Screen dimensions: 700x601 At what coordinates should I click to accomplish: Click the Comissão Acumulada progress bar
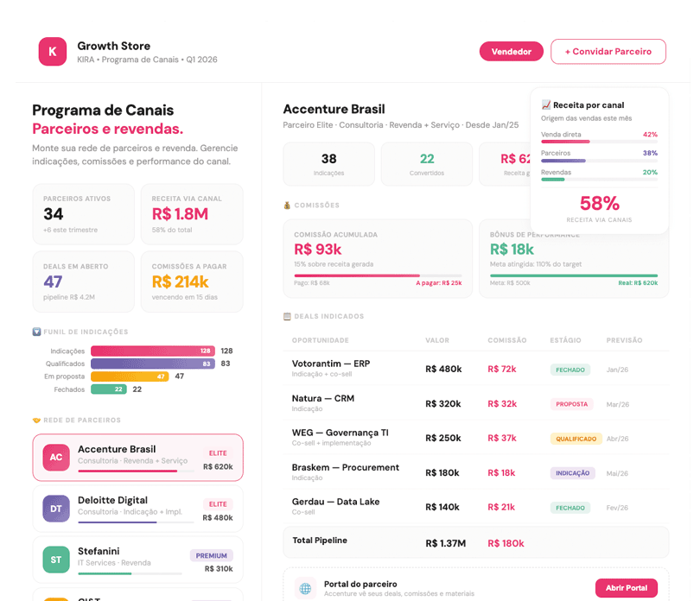(378, 275)
